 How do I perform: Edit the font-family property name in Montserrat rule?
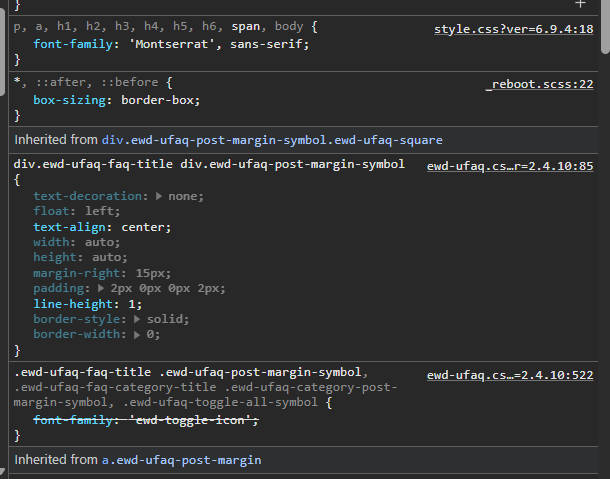point(73,44)
